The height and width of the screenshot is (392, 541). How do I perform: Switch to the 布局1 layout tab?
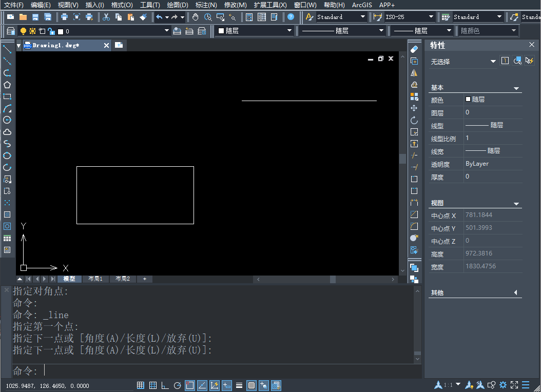tap(95, 279)
